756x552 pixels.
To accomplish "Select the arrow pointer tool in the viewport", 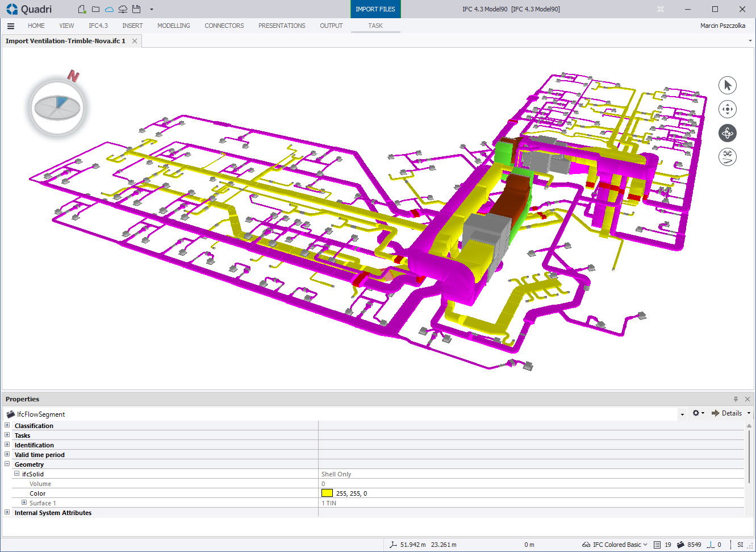I will click(x=728, y=85).
